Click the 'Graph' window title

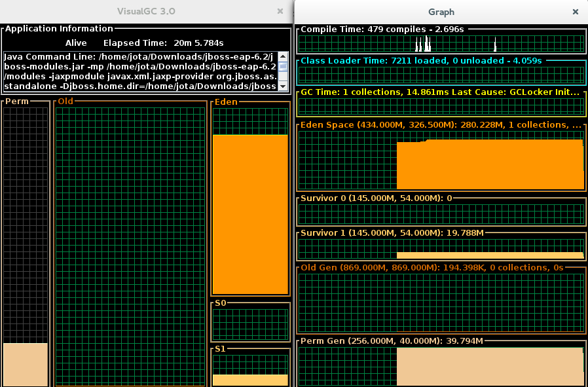[x=441, y=12]
